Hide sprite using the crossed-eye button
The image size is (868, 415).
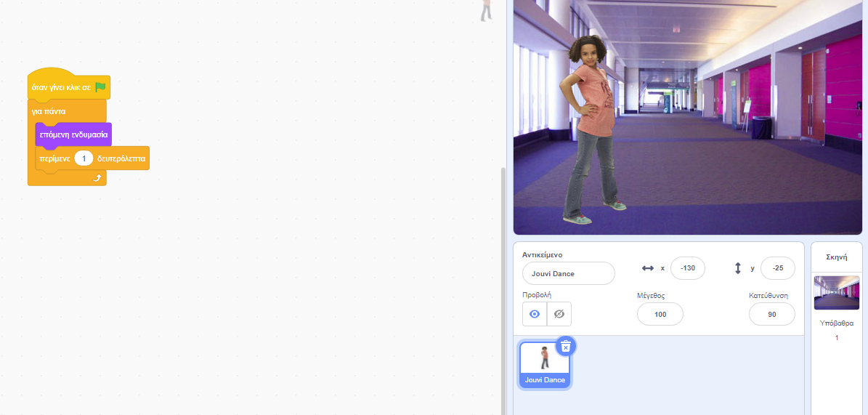pyautogui.click(x=559, y=313)
